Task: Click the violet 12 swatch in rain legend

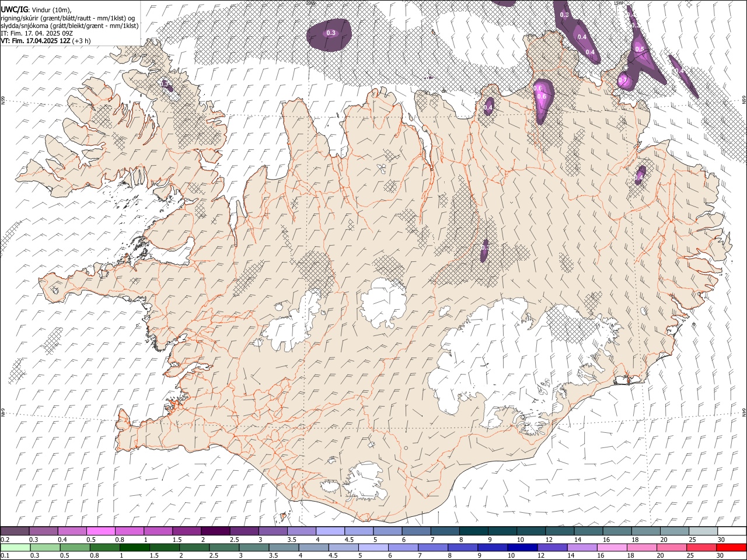Action: tap(551, 548)
